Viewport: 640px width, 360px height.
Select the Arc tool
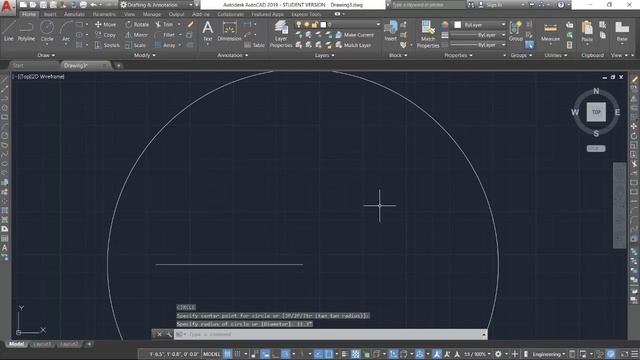click(66, 31)
